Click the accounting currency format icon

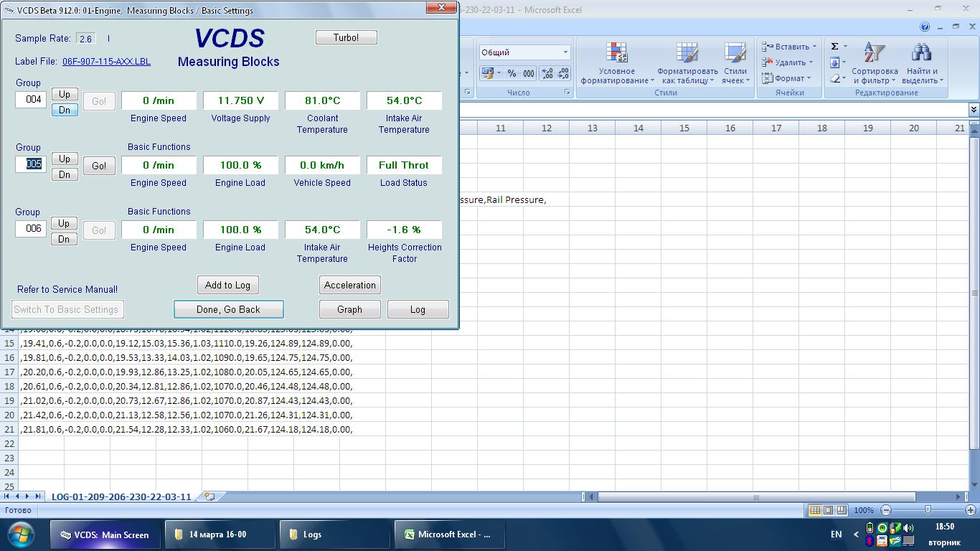tap(487, 73)
